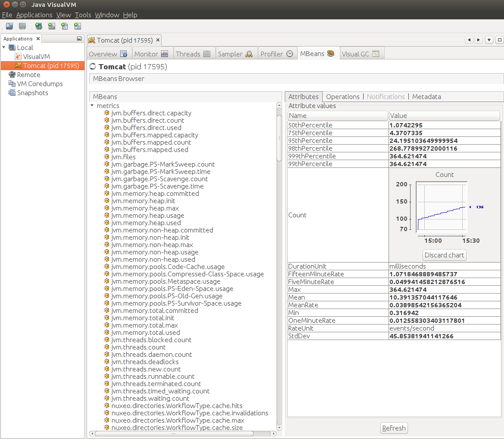Switch to the Overview tab
This screenshot has width=504, height=439.
(109, 54)
